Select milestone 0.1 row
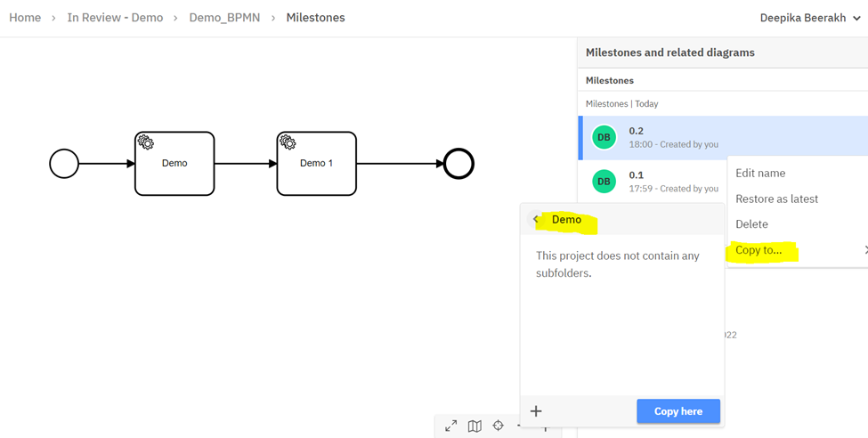Screen dimensions: 868x438 pos(652,182)
